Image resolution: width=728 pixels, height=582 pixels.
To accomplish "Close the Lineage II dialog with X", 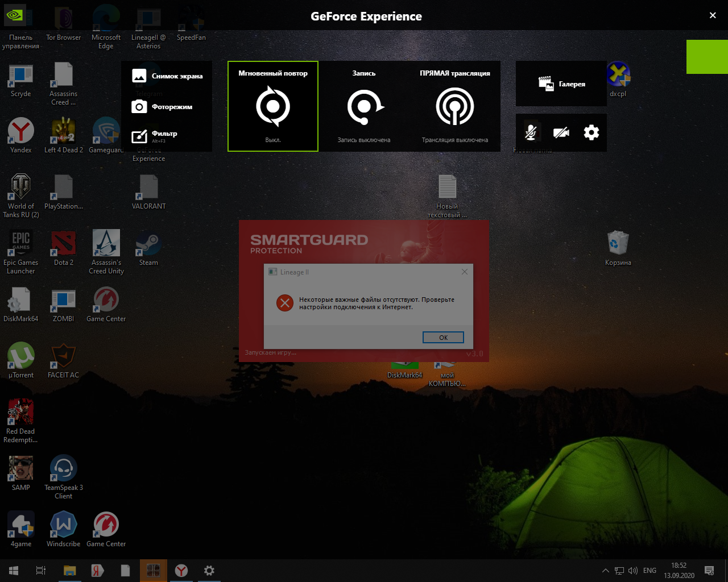I will (465, 272).
